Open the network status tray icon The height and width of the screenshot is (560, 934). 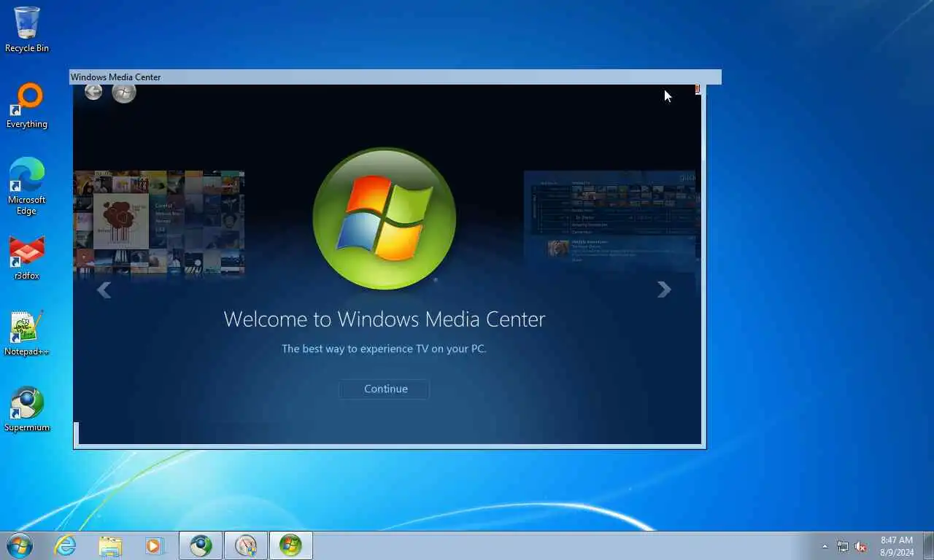click(843, 546)
